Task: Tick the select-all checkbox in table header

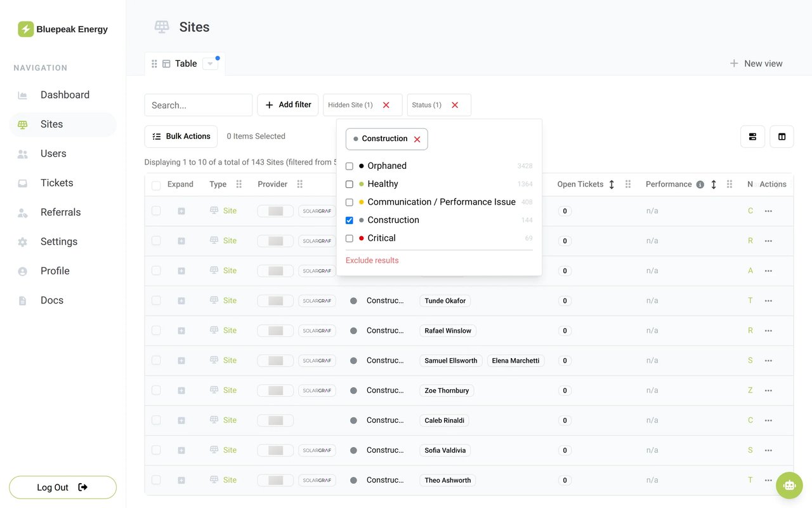Action: click(x=156, y=185)
